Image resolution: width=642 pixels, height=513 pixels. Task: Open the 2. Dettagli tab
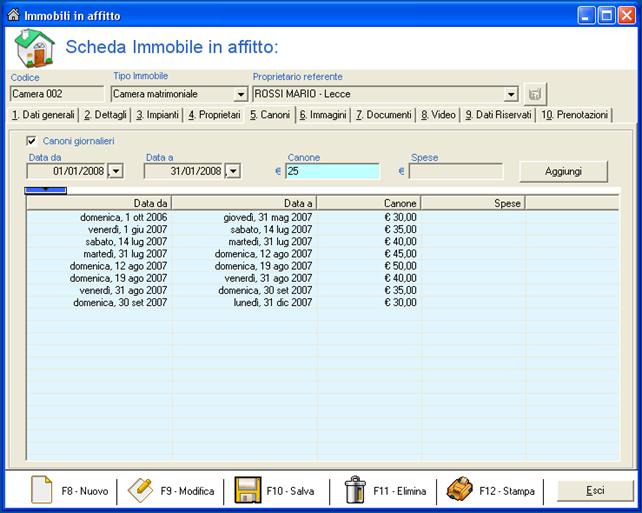(105, 115)
